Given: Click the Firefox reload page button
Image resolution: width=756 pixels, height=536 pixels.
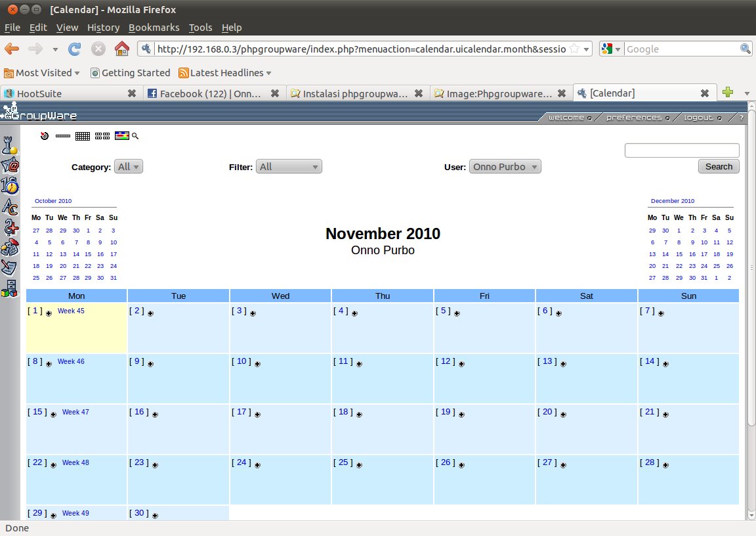Looking at the screenshot, I should pyautogui.click(x=75, y=49).
